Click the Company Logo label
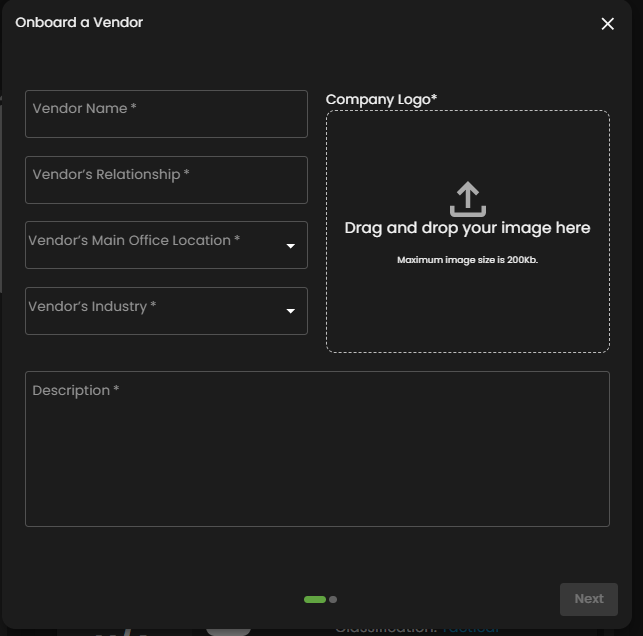 [381, 99]
